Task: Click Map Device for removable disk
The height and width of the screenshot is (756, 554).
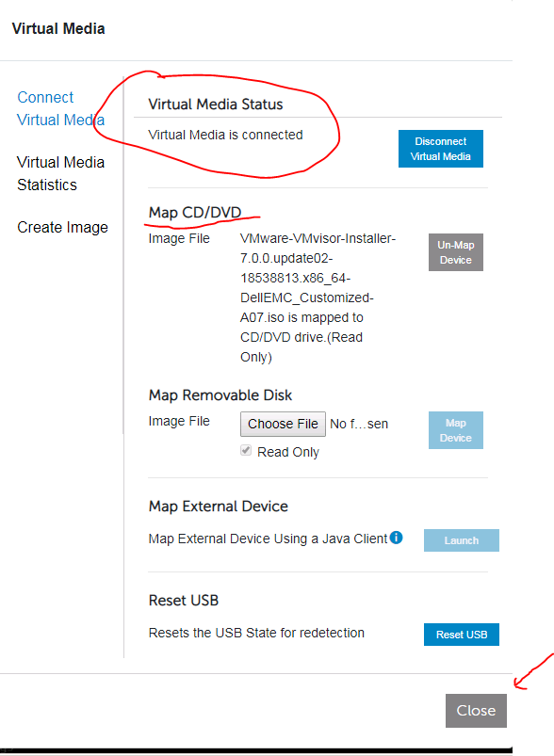Action: pos(456,430)
